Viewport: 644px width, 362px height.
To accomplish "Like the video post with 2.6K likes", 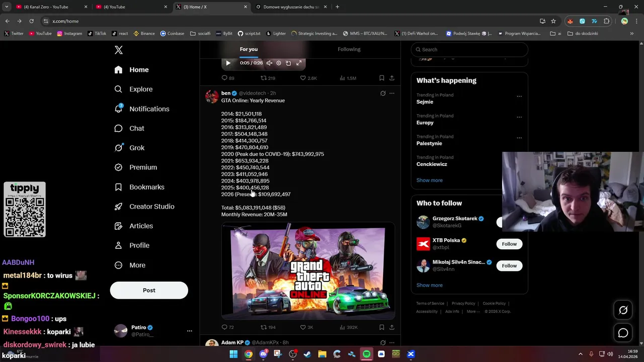I will (x=308, y=78).
